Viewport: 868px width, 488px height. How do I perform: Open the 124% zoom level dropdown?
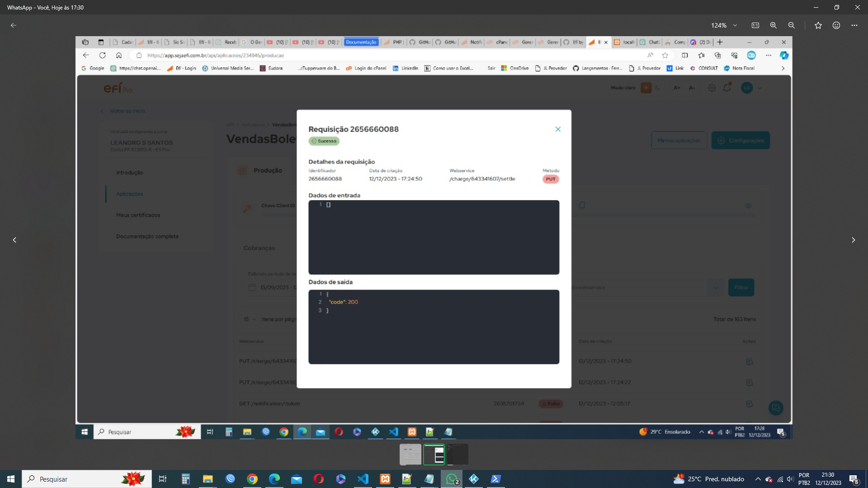coord(724,25)
